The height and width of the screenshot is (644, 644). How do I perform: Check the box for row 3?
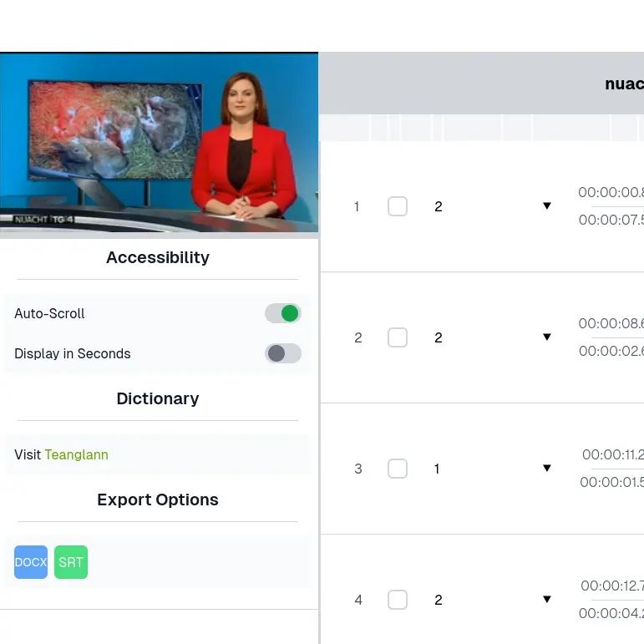coord(398,469)
